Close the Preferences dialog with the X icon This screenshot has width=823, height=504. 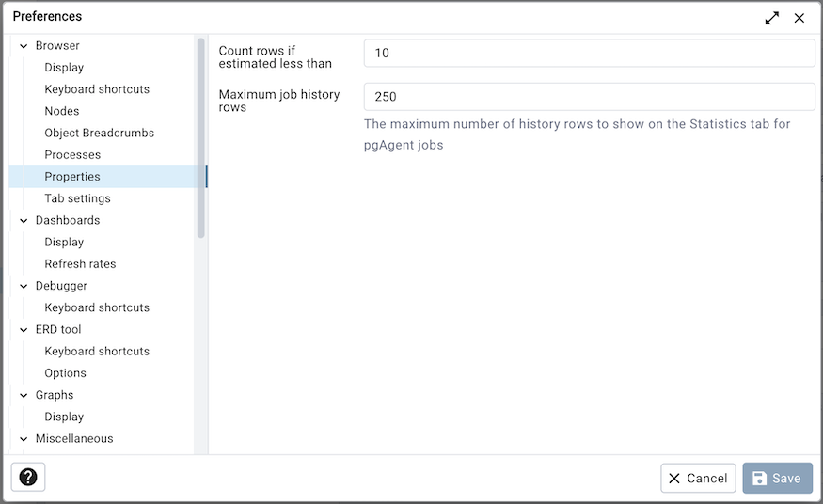(x=799, y=17)
